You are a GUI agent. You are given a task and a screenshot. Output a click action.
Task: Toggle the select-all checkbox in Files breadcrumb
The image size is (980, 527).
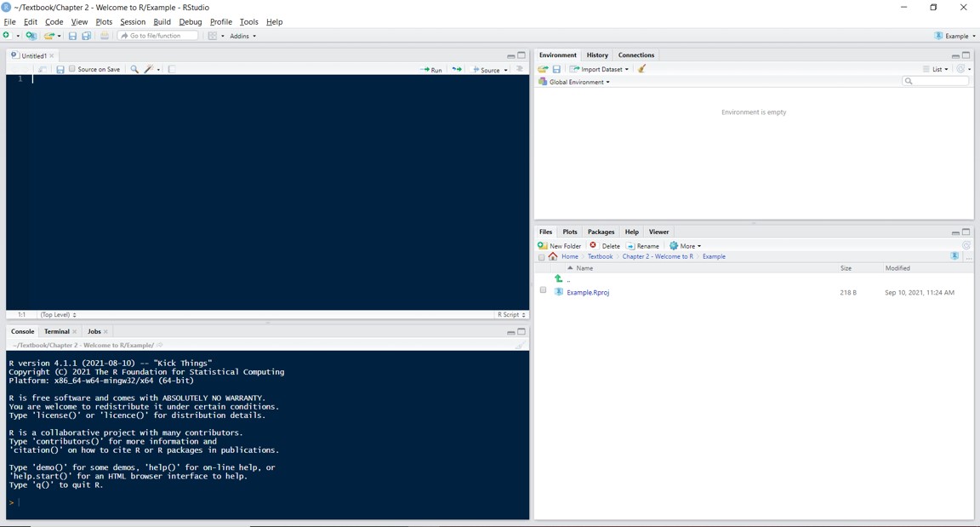point(542,257)
